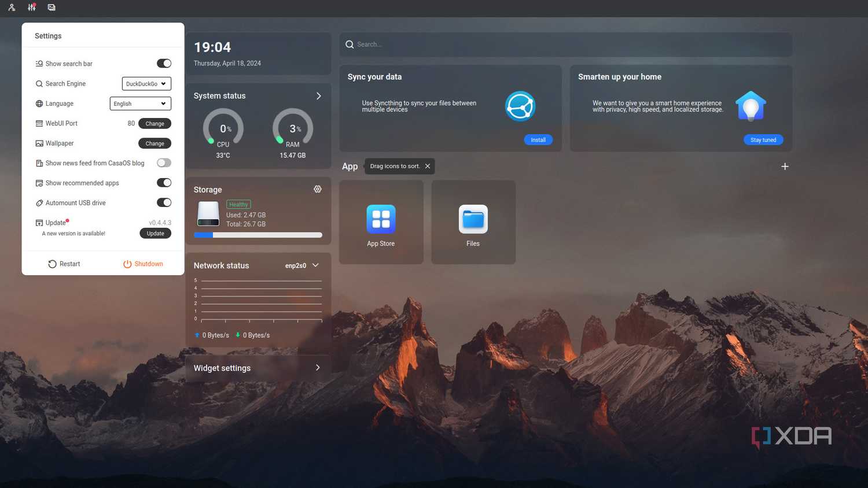
Task: Click the network traffic chart
Action: click(x=258, y=300)
